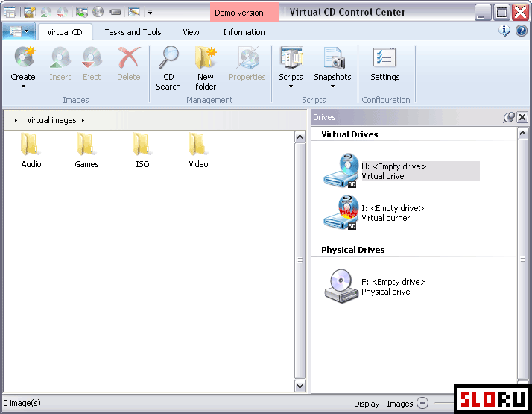Screen dimensions: 532x414
Task: Click Physical Drives heading
Action: coord(353,250)
